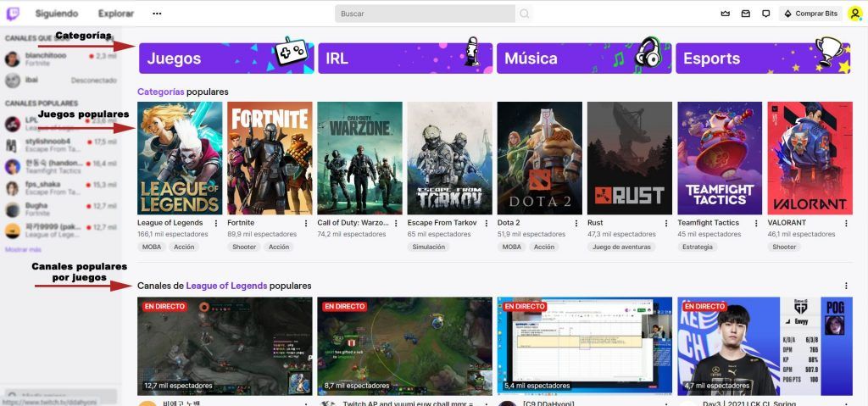Viewport: 868px width, 406px height.
Task: Go to the Siguiendo tab
Action: 57,14
